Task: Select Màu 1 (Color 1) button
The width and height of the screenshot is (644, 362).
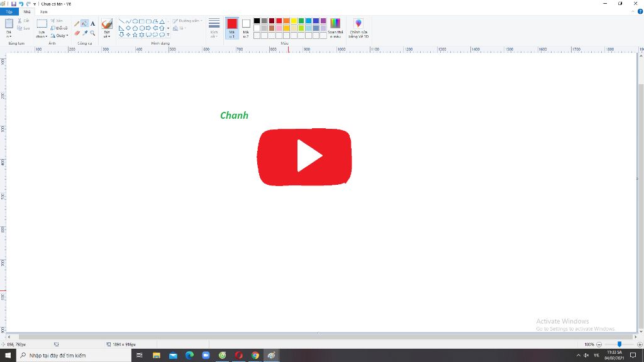Action: pos(232,28)
